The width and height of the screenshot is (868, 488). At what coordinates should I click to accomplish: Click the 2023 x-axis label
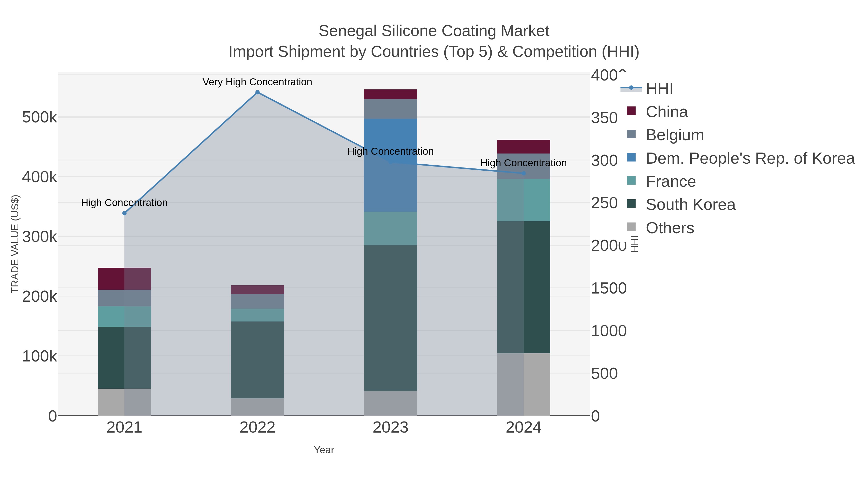click(391, 428)
